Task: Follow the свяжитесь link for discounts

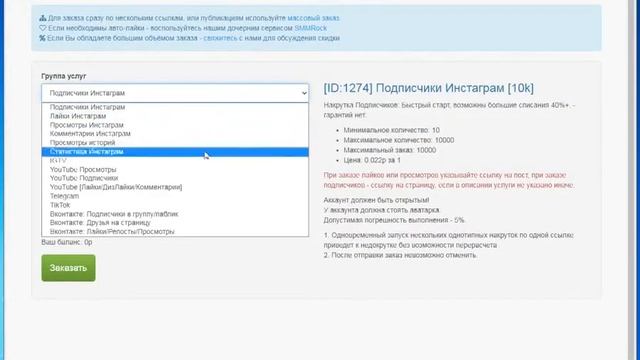Action: click(220, 38)
